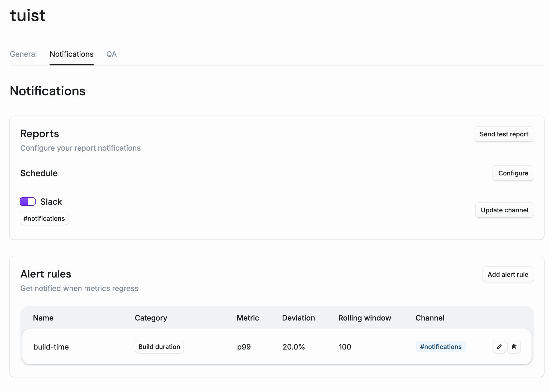Select the Notifications tab

click(71, 54)
